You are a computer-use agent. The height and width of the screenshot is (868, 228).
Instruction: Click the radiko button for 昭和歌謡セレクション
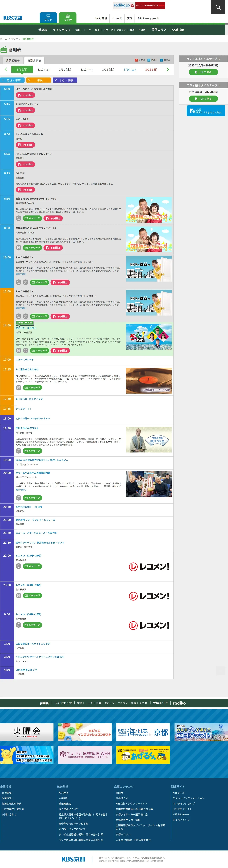click(x=25, y=110)
